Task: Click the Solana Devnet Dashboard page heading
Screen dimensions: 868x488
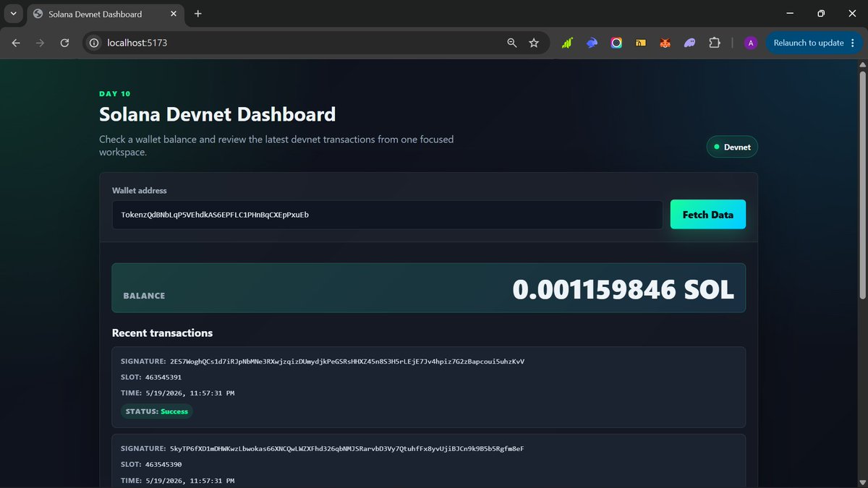Action: [217, 114]
